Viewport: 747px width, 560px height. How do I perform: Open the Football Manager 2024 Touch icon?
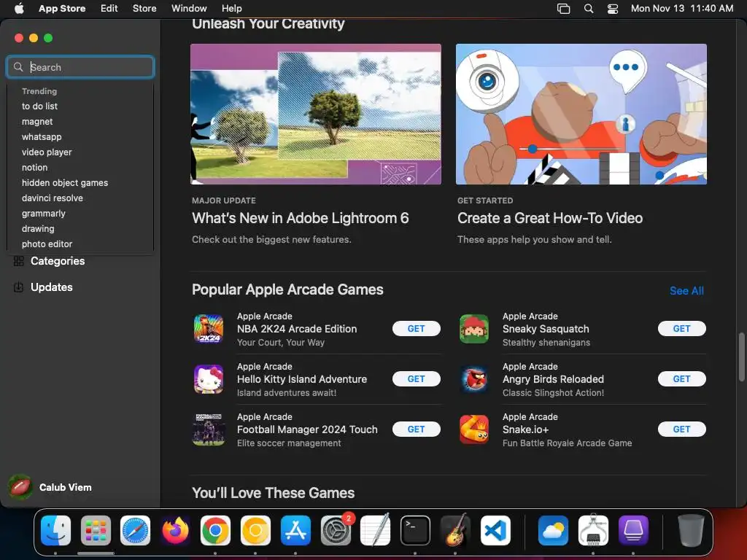point(208,429)
